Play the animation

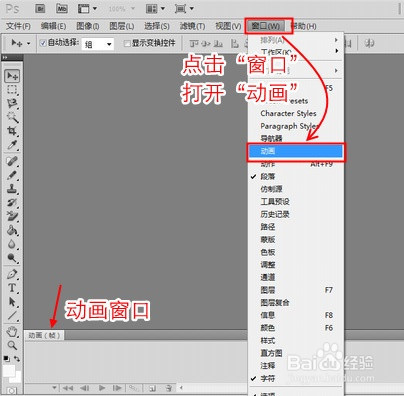pos(102,388)
